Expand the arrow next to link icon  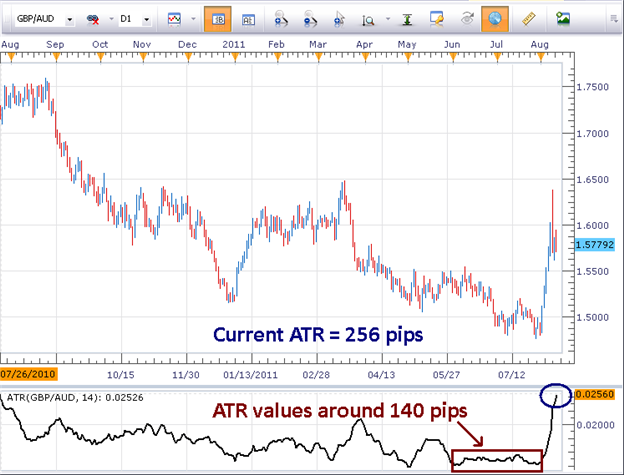(x=111, y=19)
